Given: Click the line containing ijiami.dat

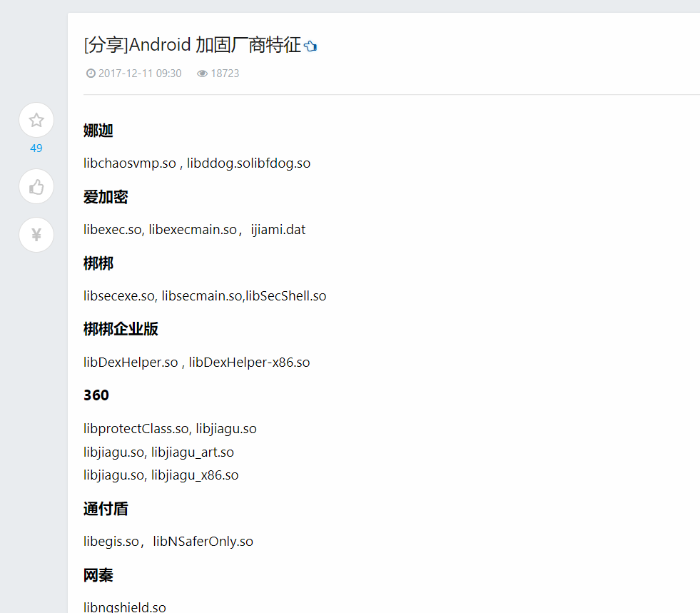Looking at the screenshot, I should point(194,230).
